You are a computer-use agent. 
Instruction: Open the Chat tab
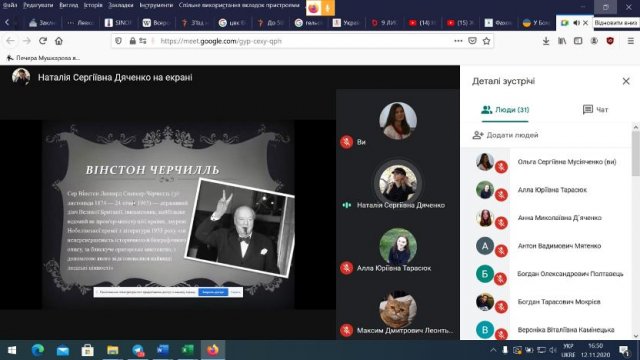tap(595, 109)
